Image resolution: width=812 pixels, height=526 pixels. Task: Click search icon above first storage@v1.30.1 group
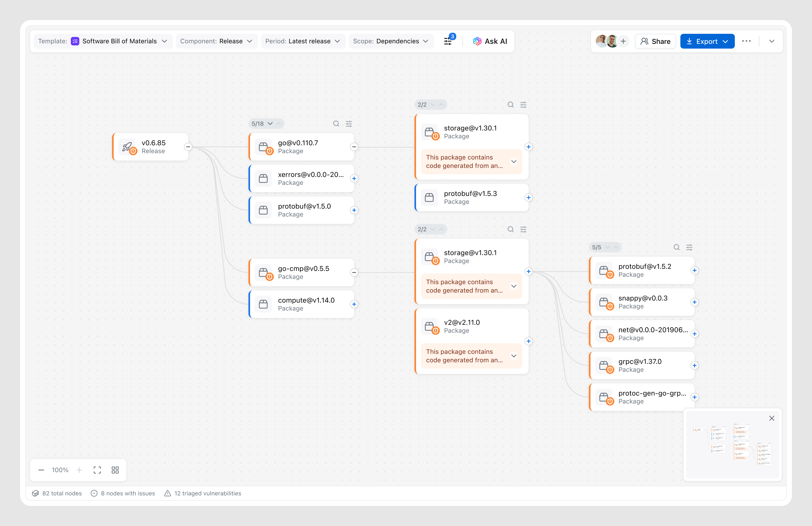coord(510,105)
